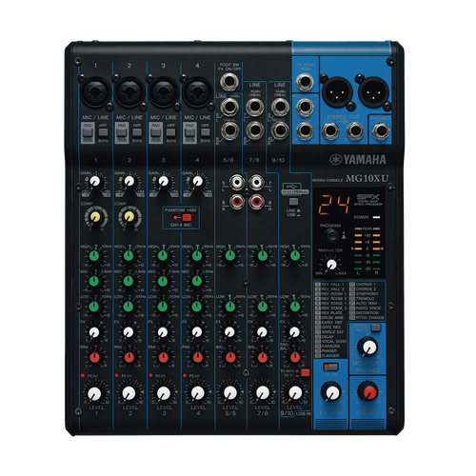Toggle the STEREO MUTE switch
Screen dimensions: 476x476
376,327
